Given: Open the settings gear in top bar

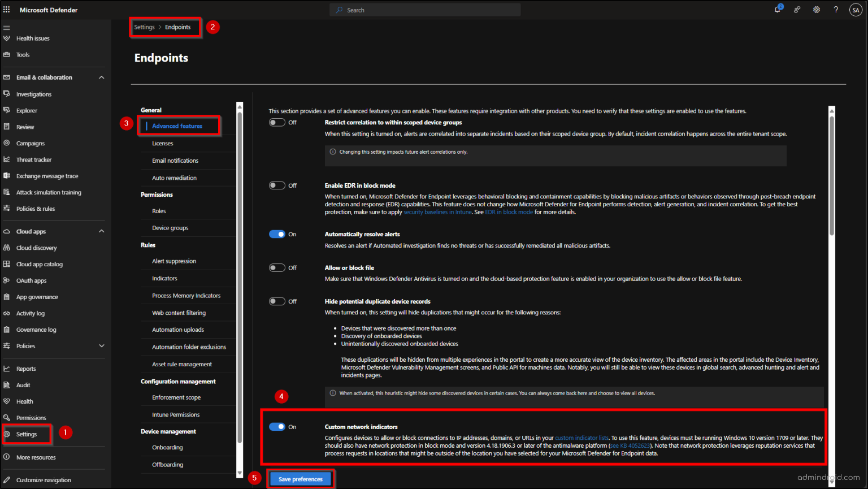Looking at the screenshot, I should point(817,10).
